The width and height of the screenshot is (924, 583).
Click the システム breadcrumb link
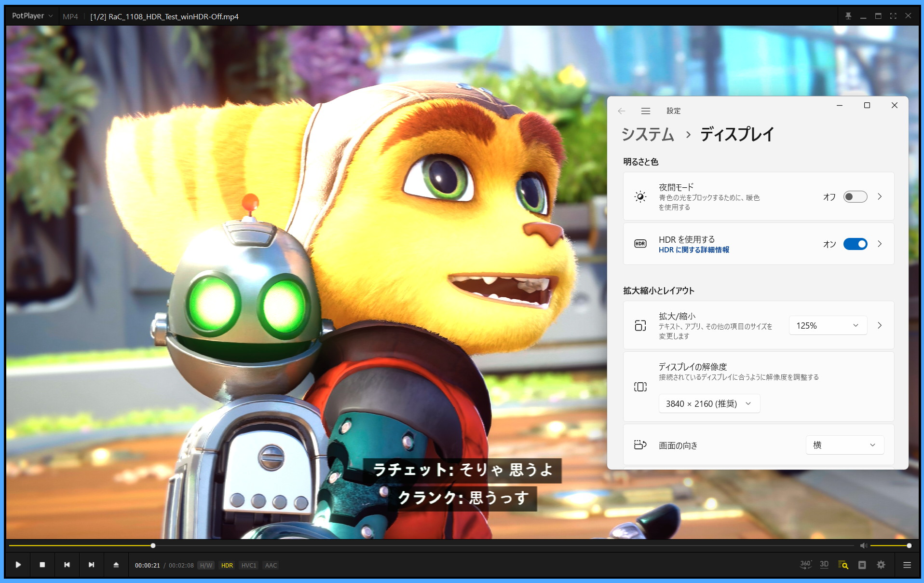pyautogui.click(x=648, y=134)
